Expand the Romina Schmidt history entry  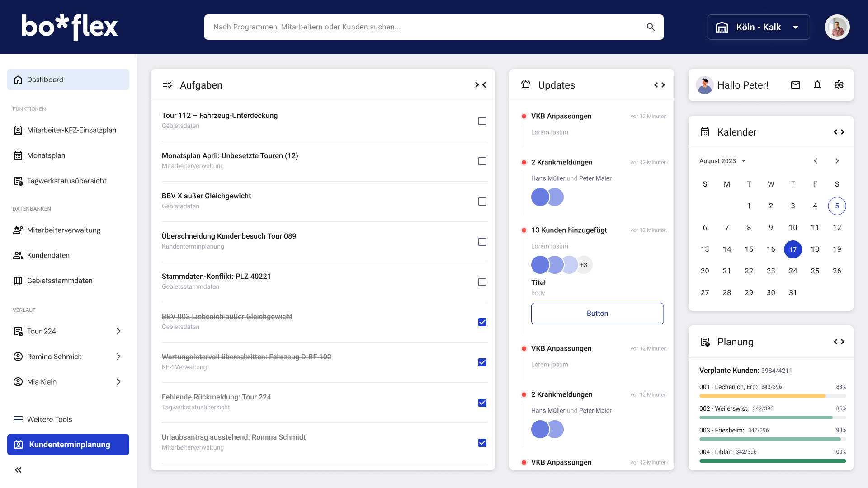click(118, 357)
